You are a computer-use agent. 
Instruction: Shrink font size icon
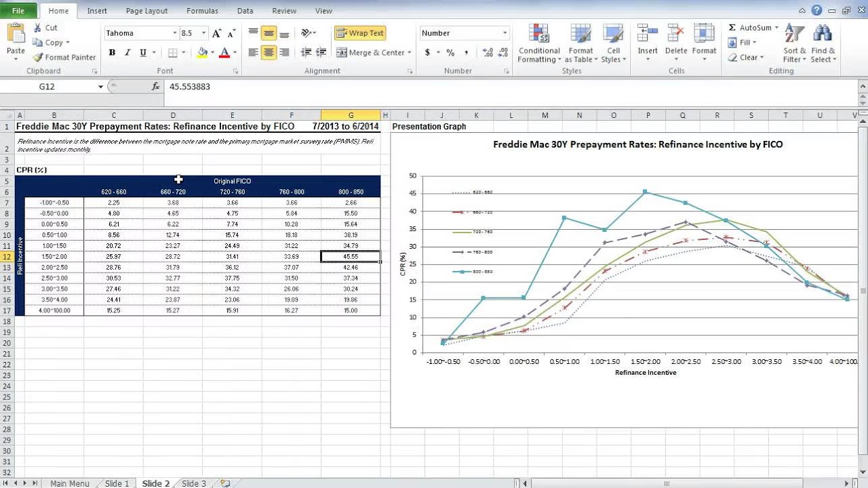pos(231,33)
